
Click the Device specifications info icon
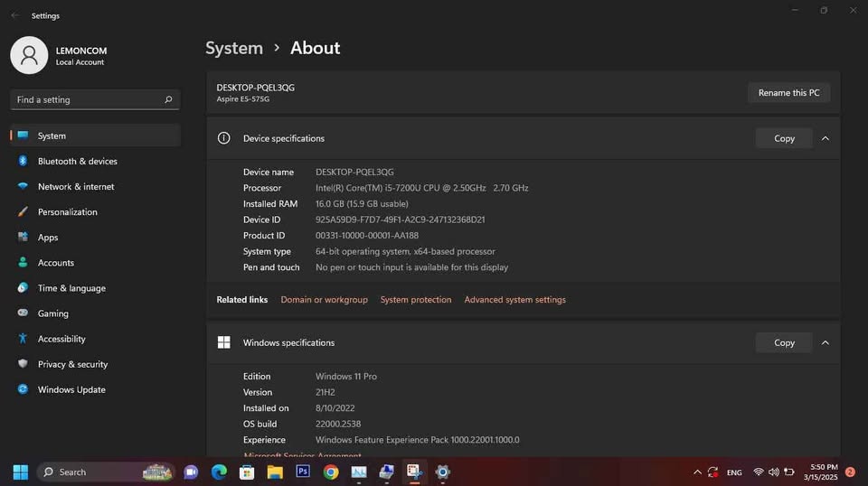[223, 138]
